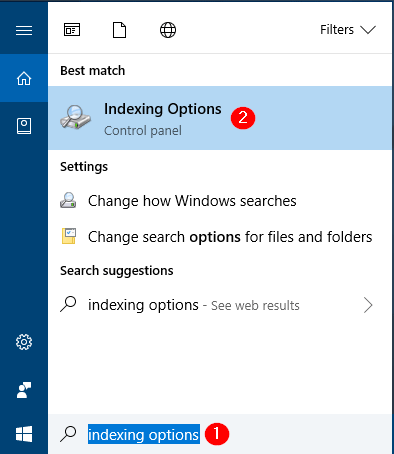Viewport: 394px width, 454px height.
Task: Click the folder options icon beside search options
Action: 69,236
